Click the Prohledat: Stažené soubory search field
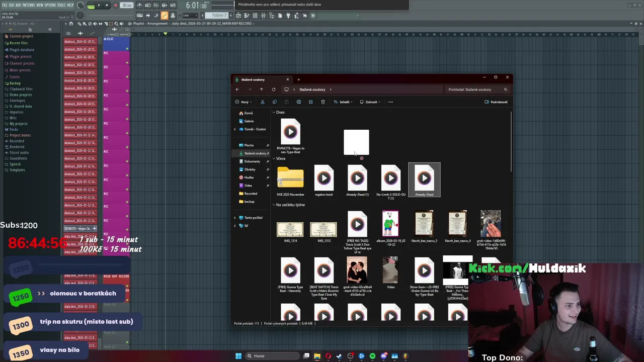This screenshot has height=362, width=644. (477, 89)
